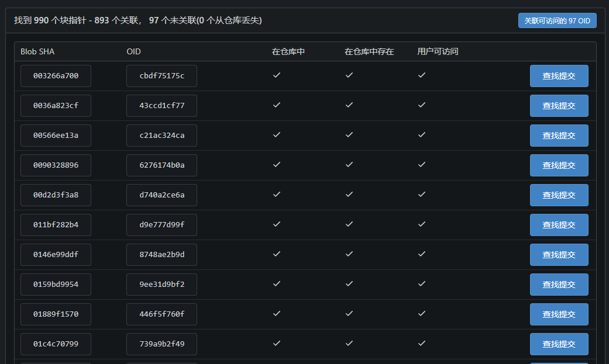609x364 pixels.
Task: Click Blob SHA value 0146e99ddf
Action: [56, 255]
